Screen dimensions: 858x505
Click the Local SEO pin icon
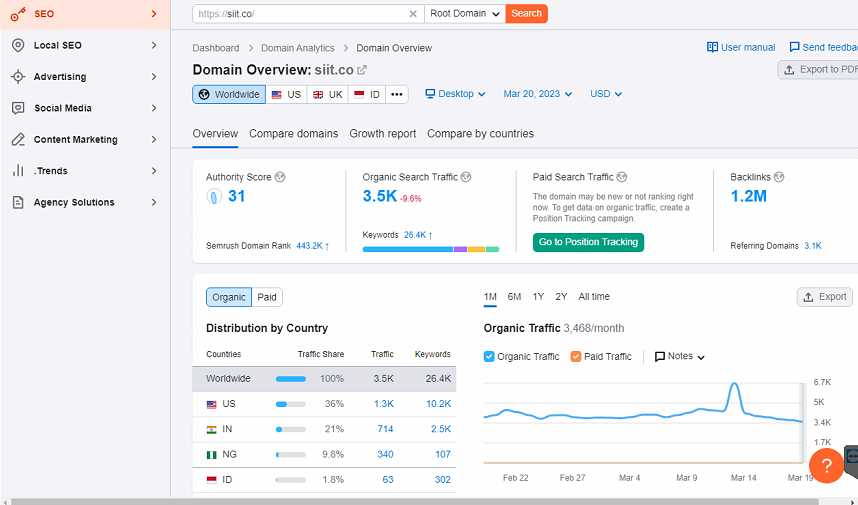(17, 45)
